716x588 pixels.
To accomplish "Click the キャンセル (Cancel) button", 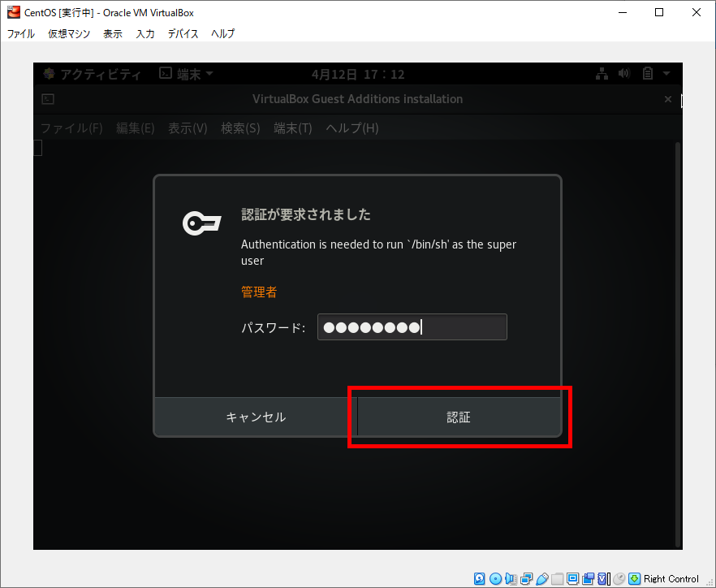I will [257, 417].
